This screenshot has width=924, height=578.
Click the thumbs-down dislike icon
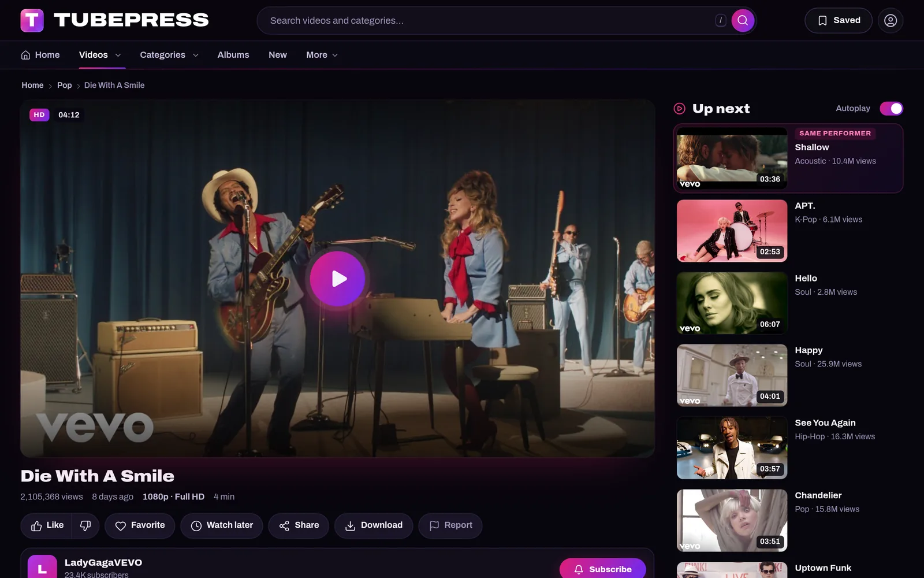pos(85,525)
